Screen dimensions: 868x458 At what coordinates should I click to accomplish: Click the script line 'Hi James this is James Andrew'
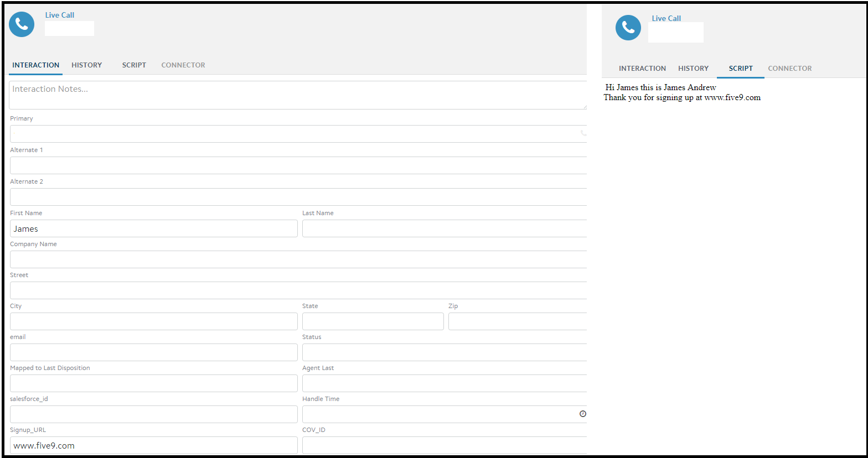(661, 87)
